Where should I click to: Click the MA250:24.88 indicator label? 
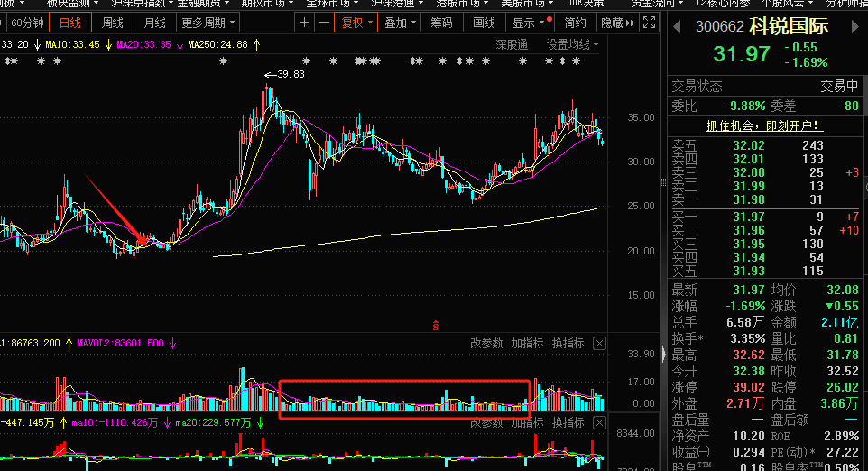217,44
